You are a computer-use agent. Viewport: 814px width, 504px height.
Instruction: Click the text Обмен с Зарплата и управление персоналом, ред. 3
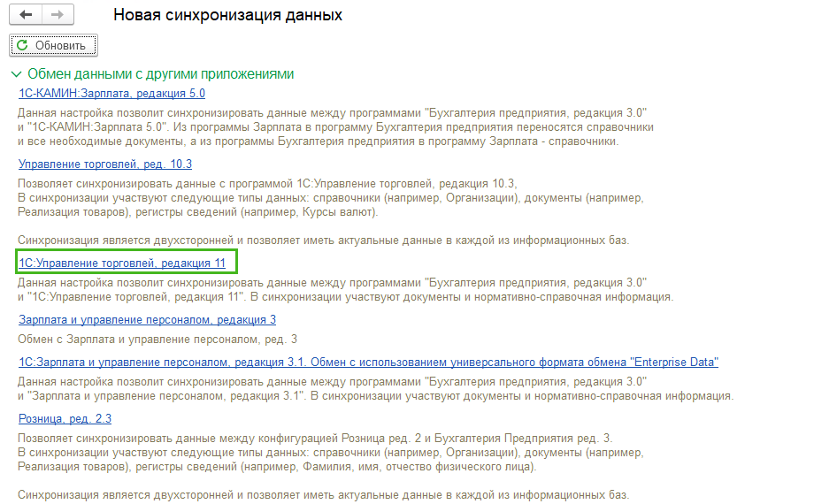[x=157, y=340]
